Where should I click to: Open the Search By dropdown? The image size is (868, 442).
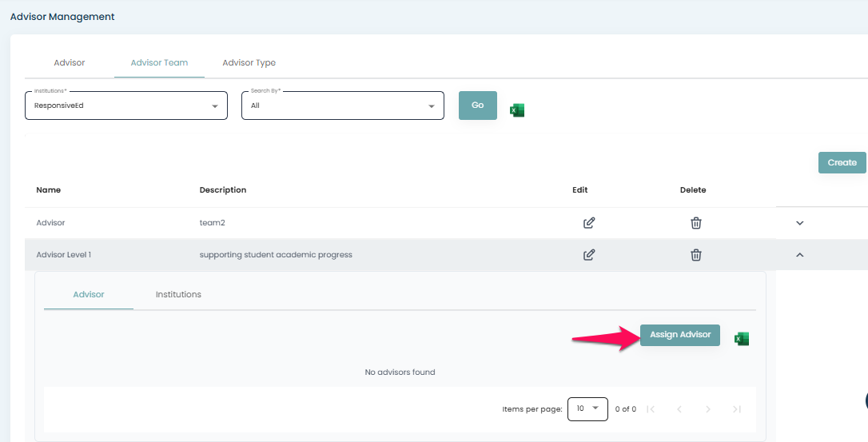pyautogui.click(x=342, y=106)
